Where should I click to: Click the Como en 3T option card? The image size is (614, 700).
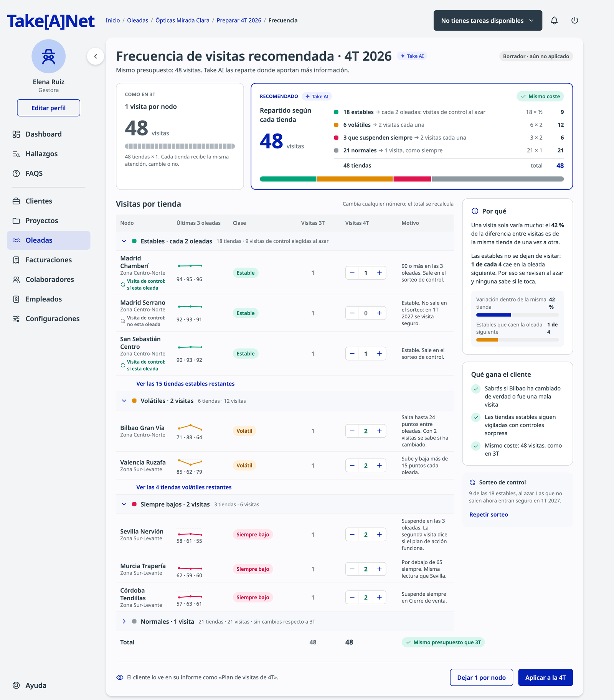[180, 136]
